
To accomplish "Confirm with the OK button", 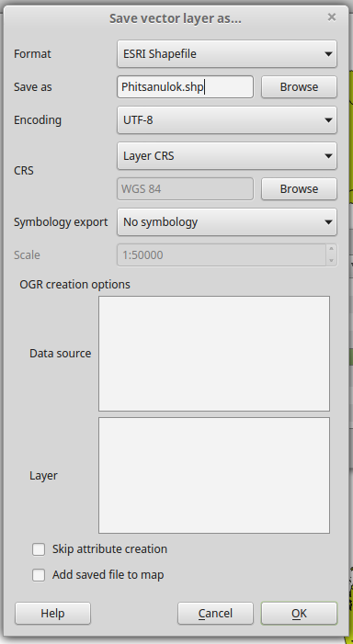I will [x=299, y=614].
